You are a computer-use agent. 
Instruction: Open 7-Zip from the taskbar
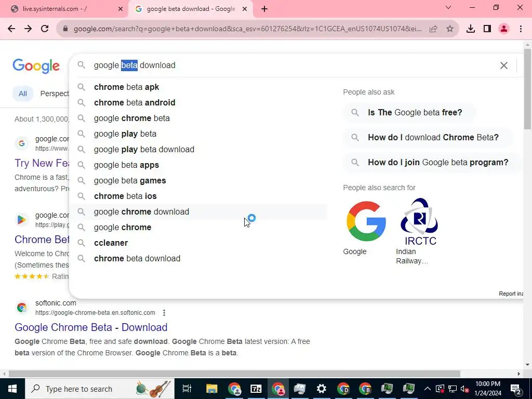[x=256, y=389]
